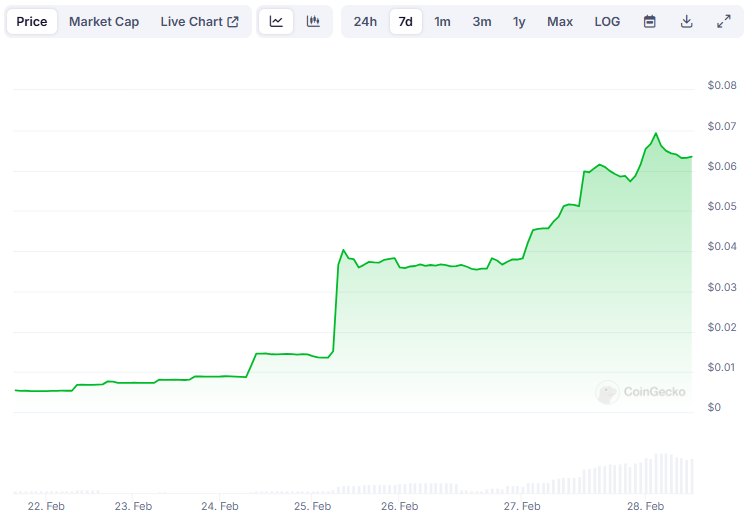Open the calendar date range picker
756x524 pixels.
[x=649, y=22]
